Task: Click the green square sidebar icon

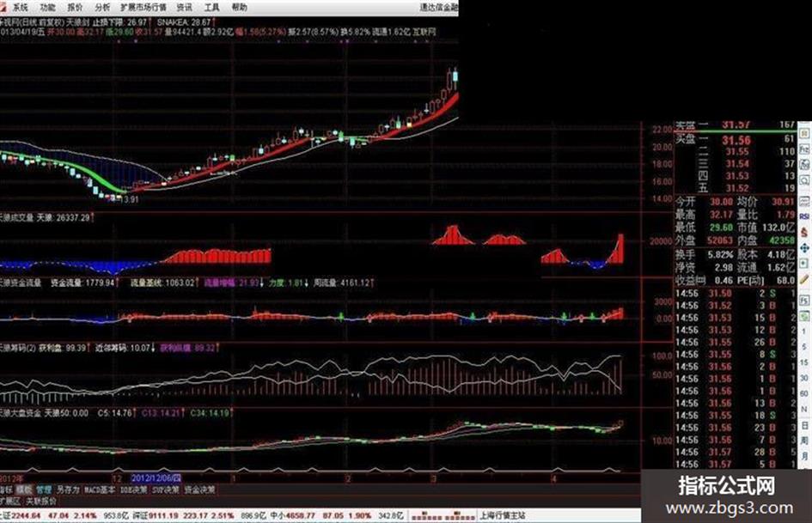Action: tap(805, 264)
